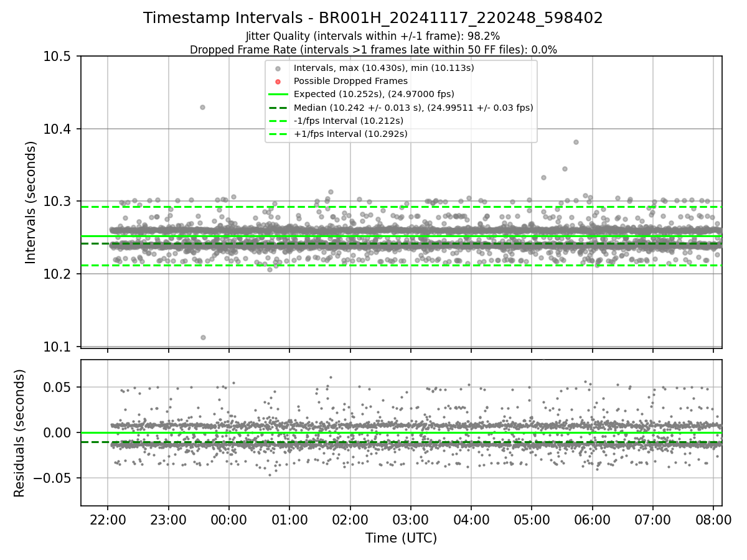
Task: Click the 23:00 time tick label
Action: click(168, 519)
